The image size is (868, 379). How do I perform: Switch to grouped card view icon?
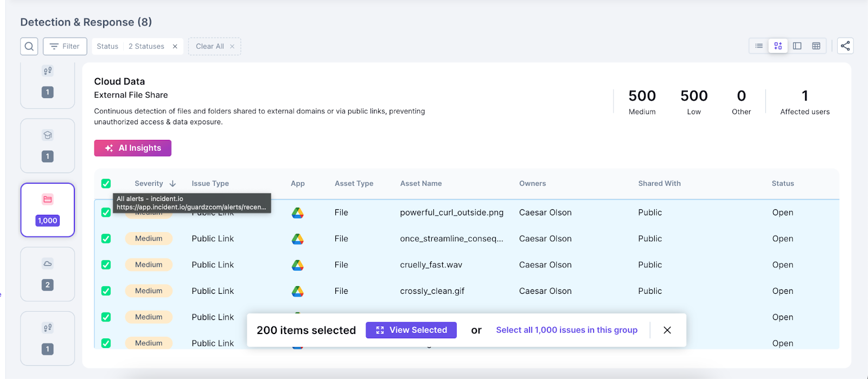click(x=778, y=46)
